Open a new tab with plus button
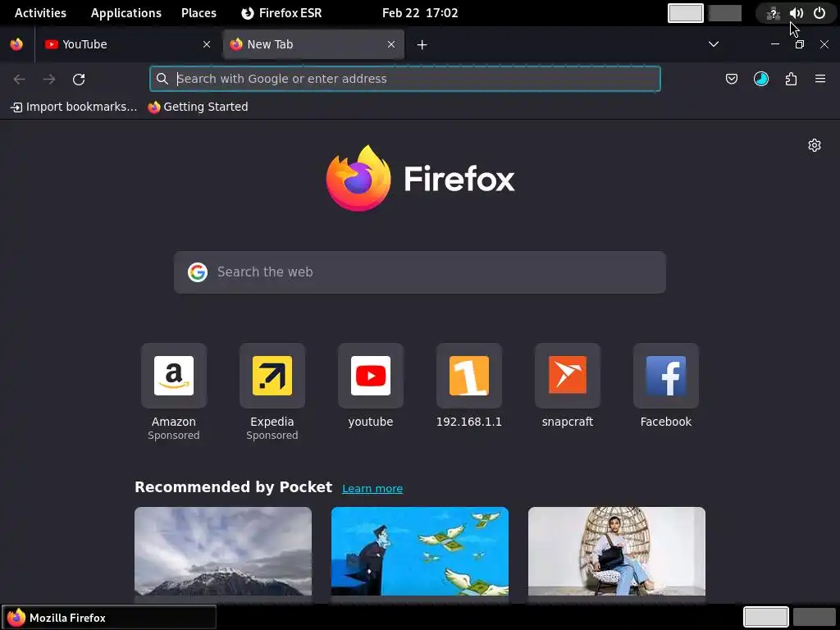 pyautogui.click(x=422, y=45)
